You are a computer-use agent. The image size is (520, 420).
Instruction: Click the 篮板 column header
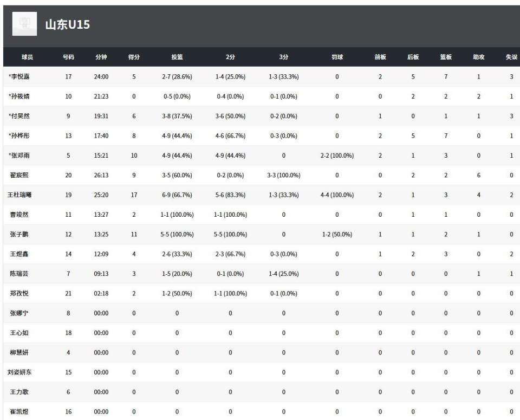tap(446, 57)
